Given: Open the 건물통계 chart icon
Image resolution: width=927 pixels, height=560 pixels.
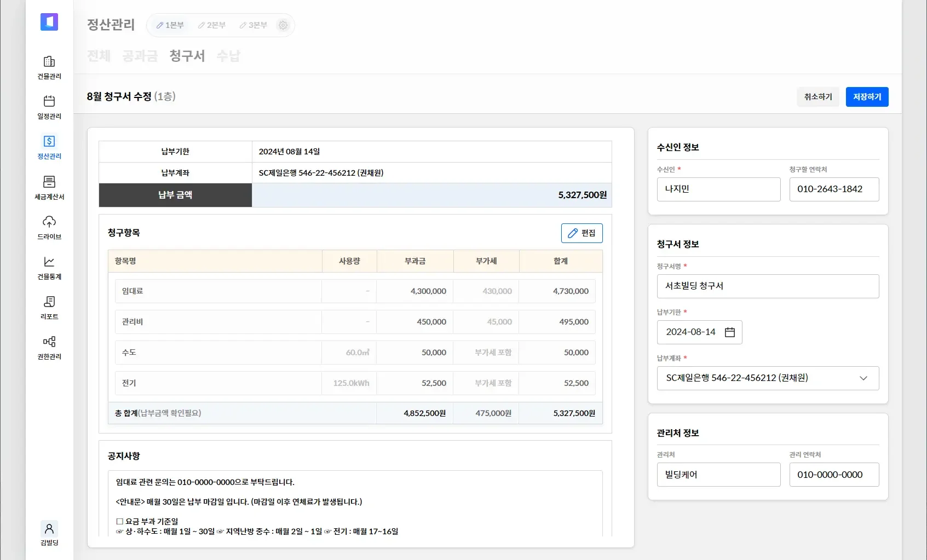Looking at the screenshot, I should (x=49, y=262).
